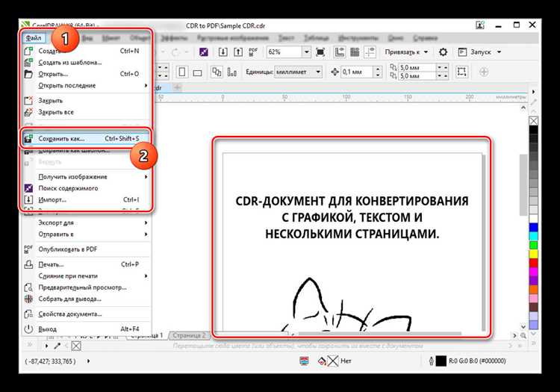Click the nudge distance icon
560x392 pixels.
[x=335, y=72]
